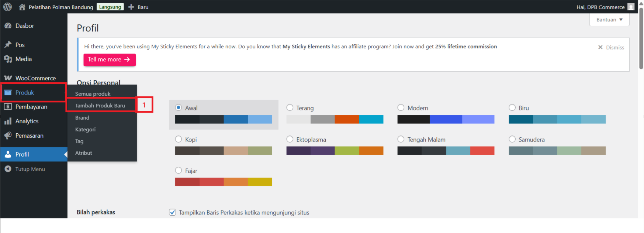The image size is (644, 233).
Task: Open the Baru new content menu
Action: click(x=138, y=7)
